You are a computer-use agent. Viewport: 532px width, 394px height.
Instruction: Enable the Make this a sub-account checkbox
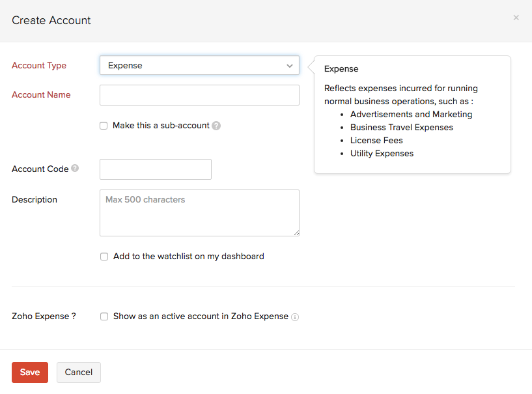(104, 126)
